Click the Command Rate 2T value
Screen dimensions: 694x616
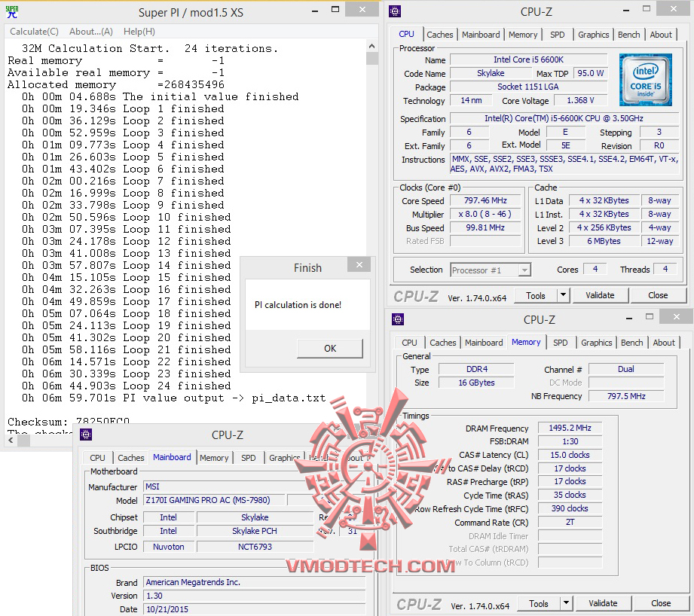tap(570, 523)
